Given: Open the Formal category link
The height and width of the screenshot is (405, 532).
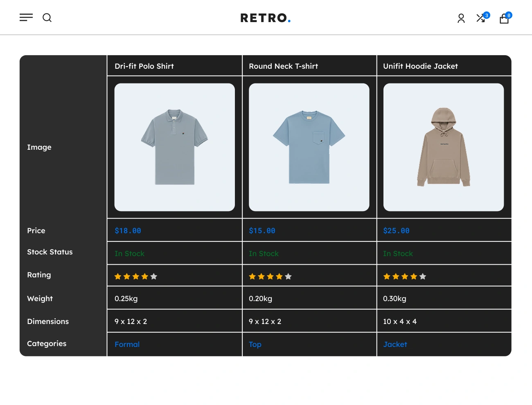Looking at the screenshot, I should tap(127, 344).
